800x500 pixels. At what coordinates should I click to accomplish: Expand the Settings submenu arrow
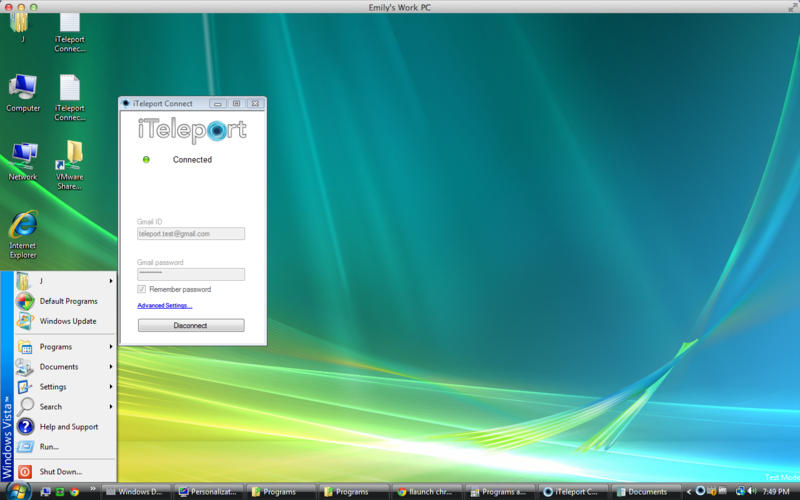click(x=110, y=387)
